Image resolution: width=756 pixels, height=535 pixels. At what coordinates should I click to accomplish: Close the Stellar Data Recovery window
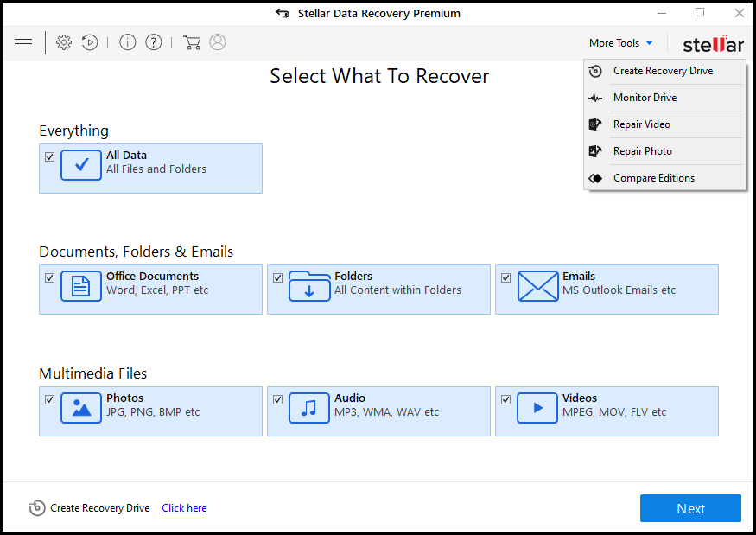[x=739, y=13]
